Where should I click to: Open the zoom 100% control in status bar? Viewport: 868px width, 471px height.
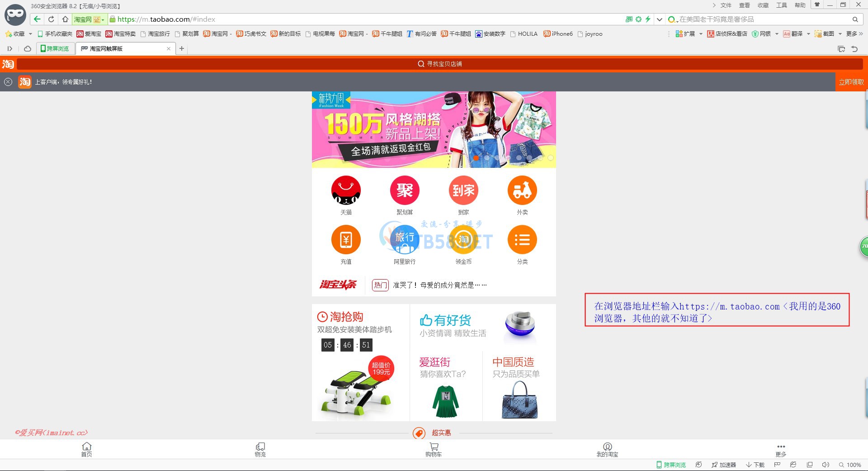pos(850,465)
